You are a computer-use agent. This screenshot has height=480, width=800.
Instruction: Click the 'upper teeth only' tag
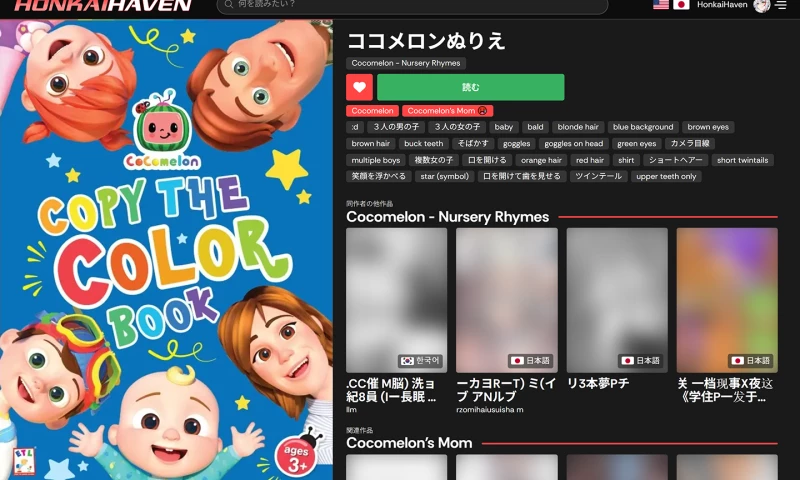[x=667, y=176]
